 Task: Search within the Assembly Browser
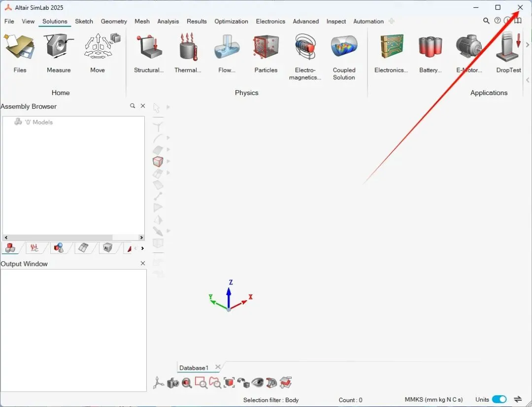pos(133,106)
